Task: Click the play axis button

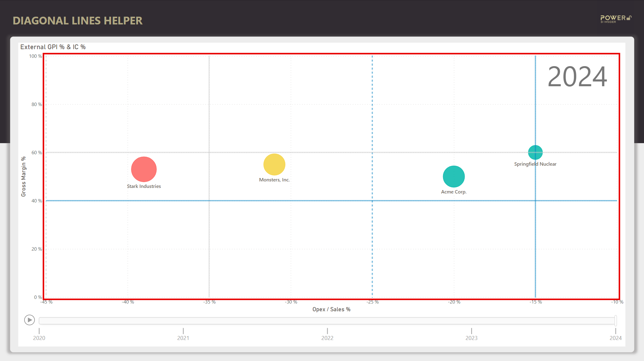Action: [29, 320]
